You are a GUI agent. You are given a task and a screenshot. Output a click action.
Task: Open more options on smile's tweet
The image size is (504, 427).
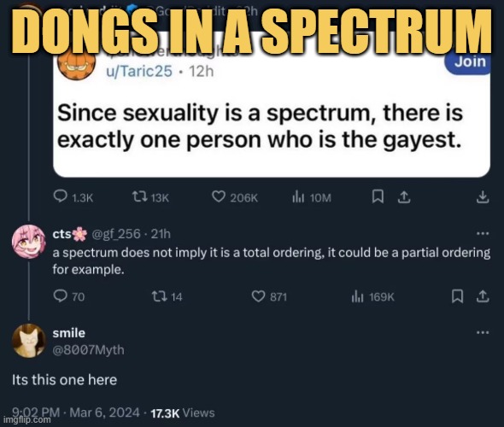pyautogui.click(x=483, y=332)
